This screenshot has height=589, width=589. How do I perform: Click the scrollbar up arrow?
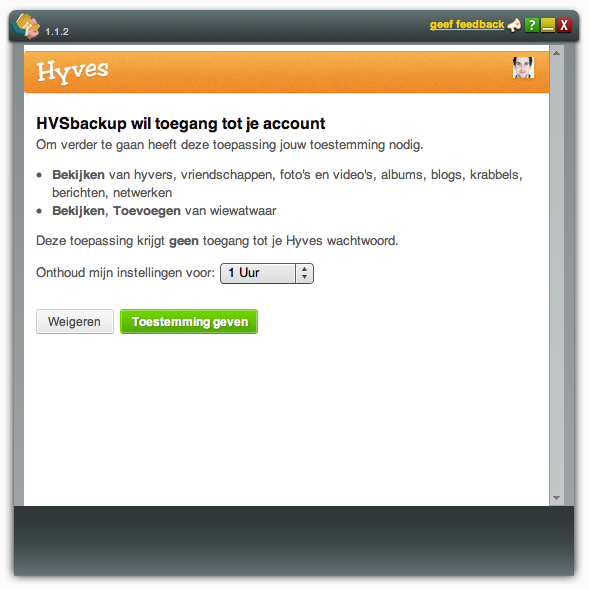point(556,53)
